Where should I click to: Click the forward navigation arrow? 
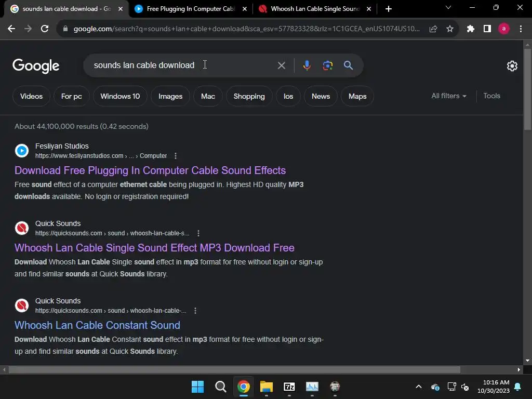pos(28,29)
